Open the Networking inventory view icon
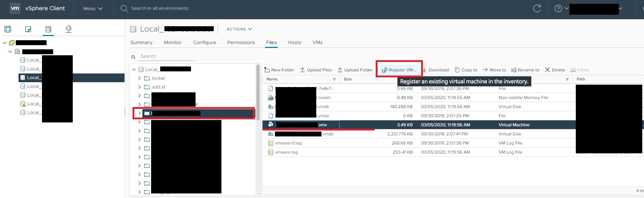The height and width of the screenshot is (198, 644). [69, 29]
